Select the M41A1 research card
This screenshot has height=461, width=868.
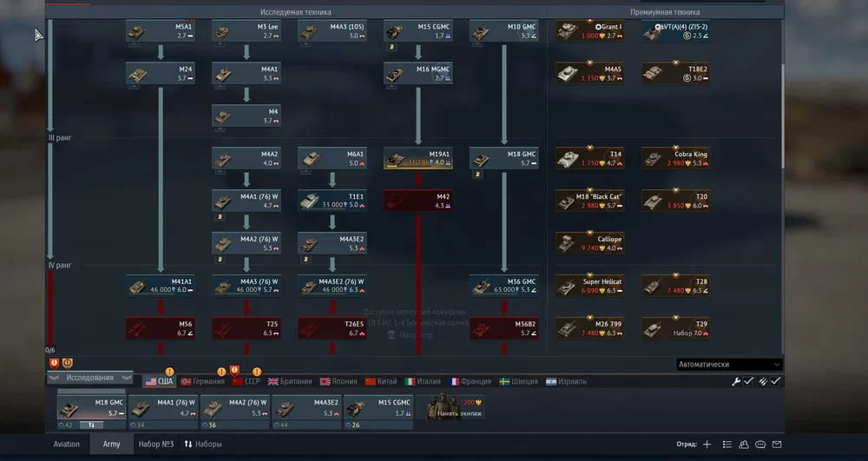point(160,286)
